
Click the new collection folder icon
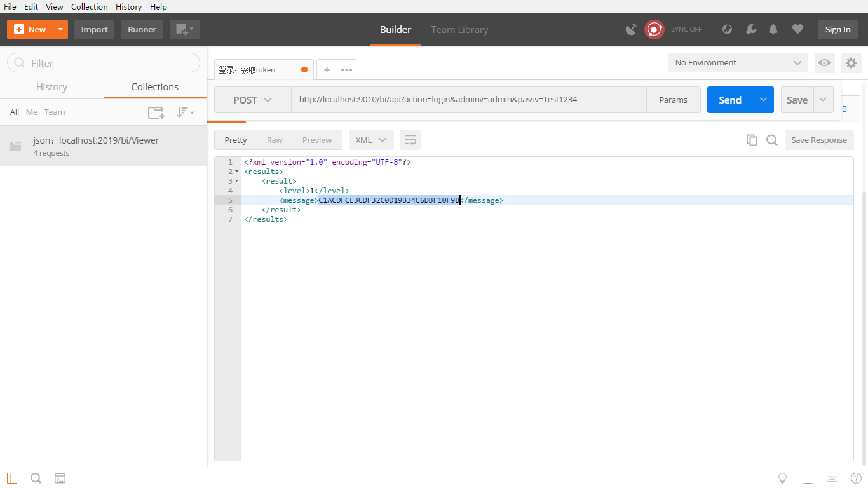(x=156, y=112)
